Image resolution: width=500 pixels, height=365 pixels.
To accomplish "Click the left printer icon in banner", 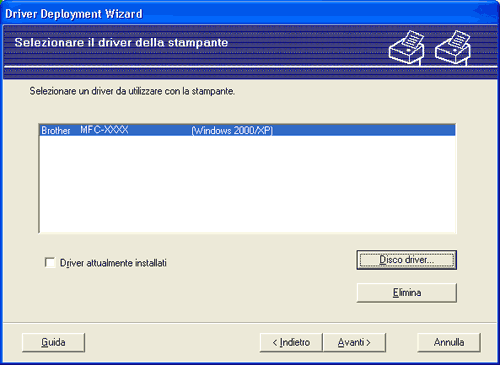I will [x=407, y=47].
